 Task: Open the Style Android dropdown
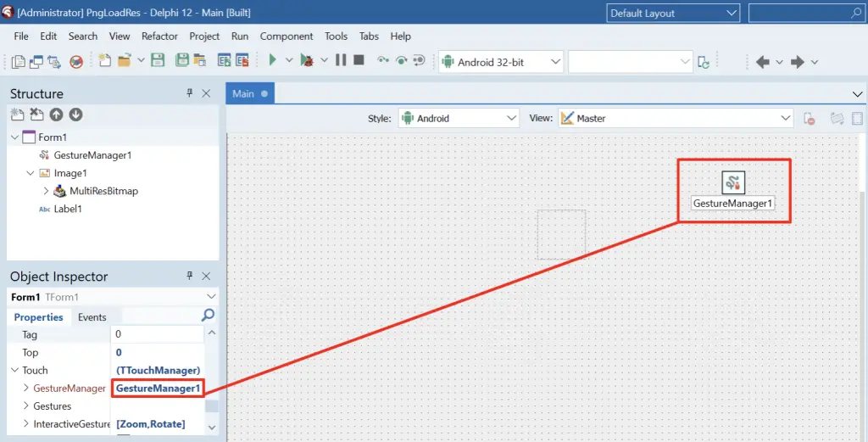click(x=459, y=118)
